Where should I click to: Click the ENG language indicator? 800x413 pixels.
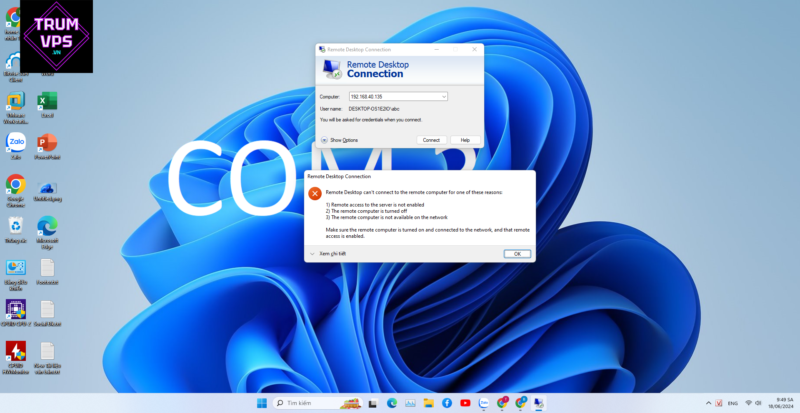tap(733, 403)
